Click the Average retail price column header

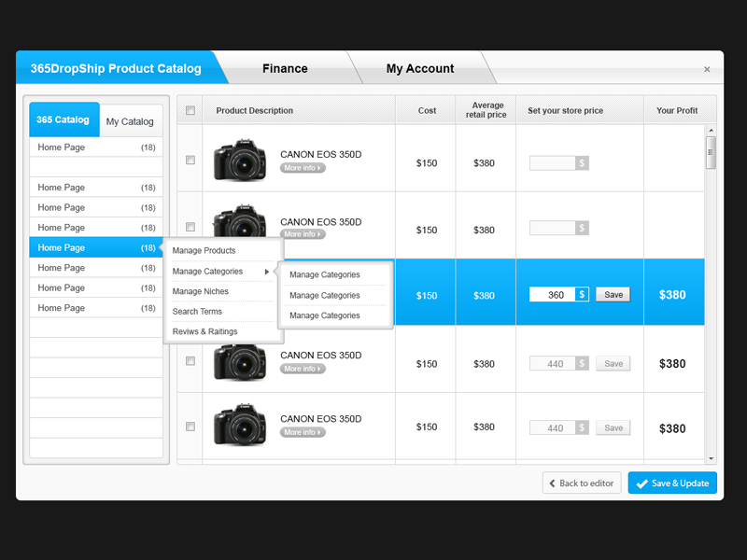coord(486,110)
